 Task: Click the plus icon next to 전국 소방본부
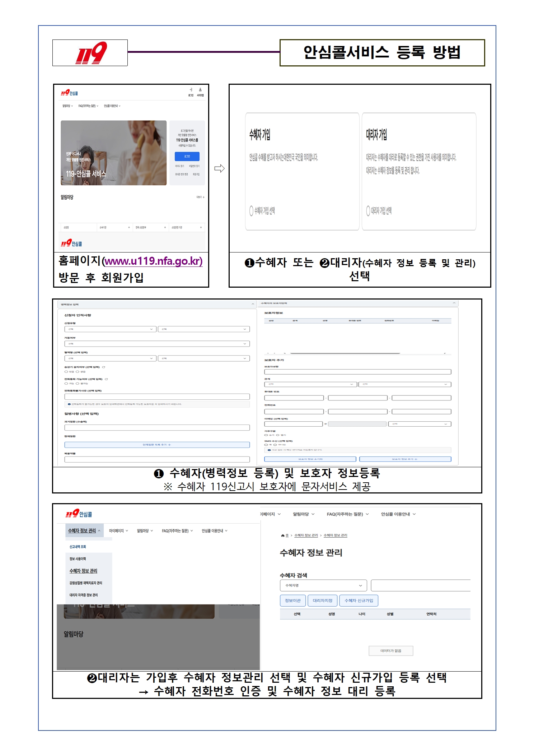click(x=165, y=227)
